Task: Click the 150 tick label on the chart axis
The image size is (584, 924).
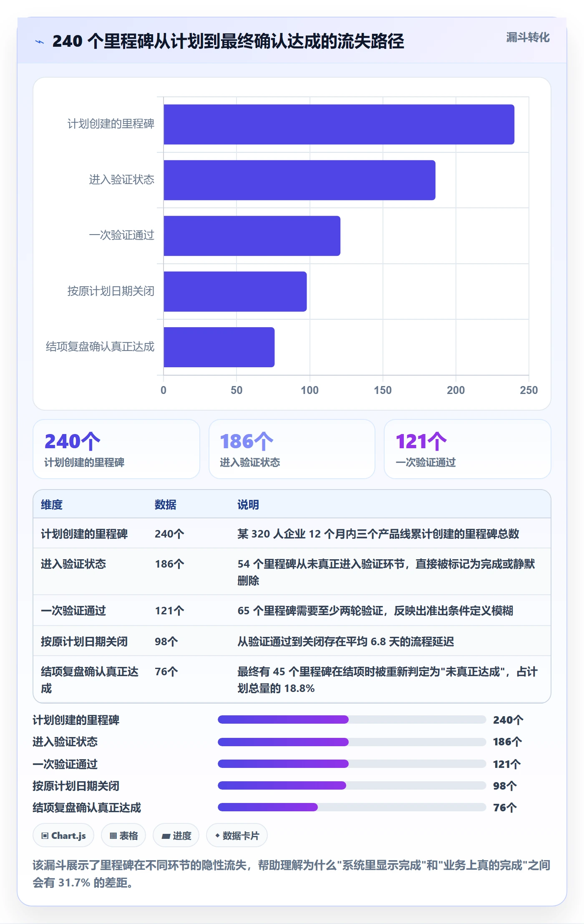Action: click(383, 390)
